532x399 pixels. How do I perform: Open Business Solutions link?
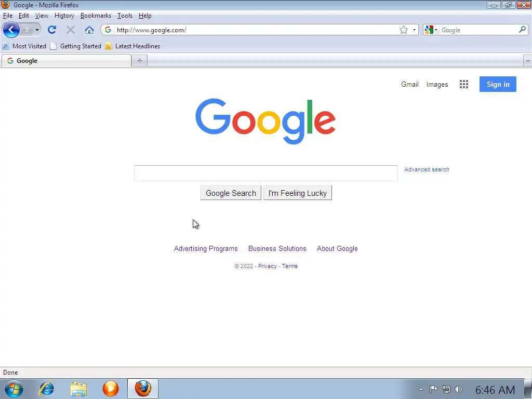(x=277, y=248)
